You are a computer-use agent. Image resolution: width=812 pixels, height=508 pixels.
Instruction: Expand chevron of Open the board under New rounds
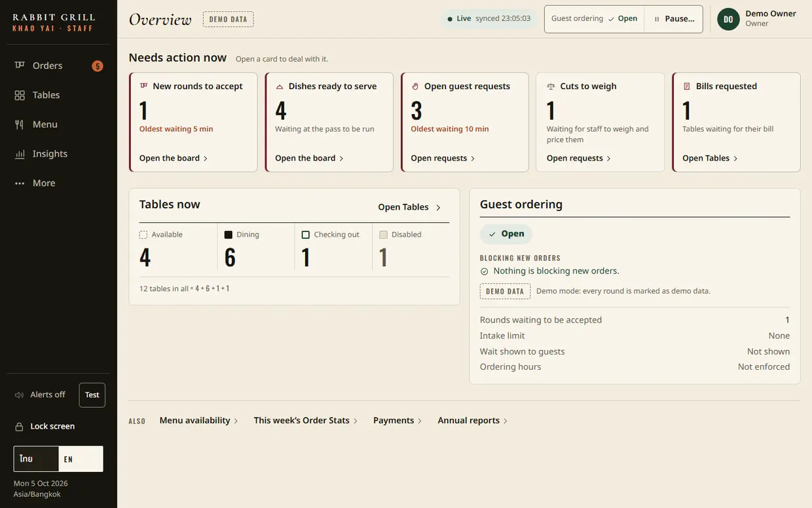206,159
